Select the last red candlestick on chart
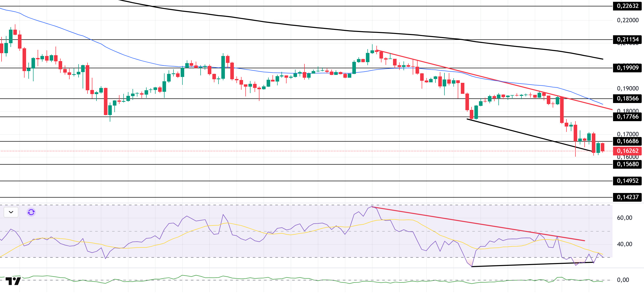This screenshot has height=296, width=644. (x=603, y=147)
